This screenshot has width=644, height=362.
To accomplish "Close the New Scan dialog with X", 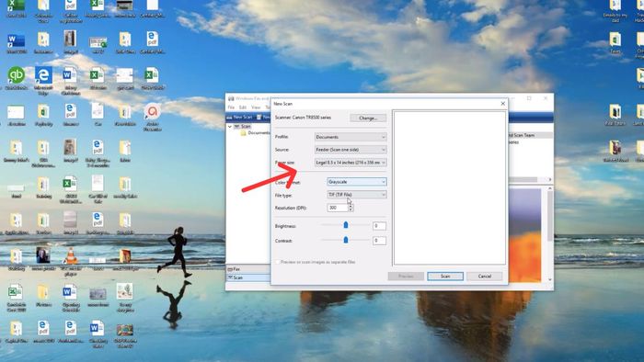I will tap(502, 104).
